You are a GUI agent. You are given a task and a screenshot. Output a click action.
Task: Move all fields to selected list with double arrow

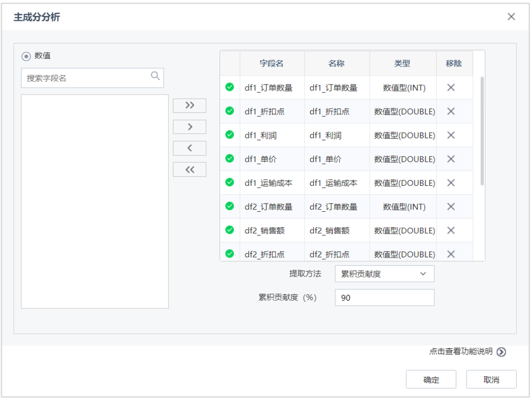tap(189, 105)
